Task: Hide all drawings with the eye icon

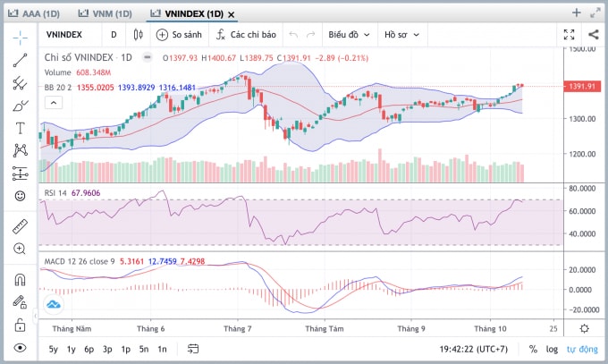Action: pyautogui.click(x=21, y=348)
